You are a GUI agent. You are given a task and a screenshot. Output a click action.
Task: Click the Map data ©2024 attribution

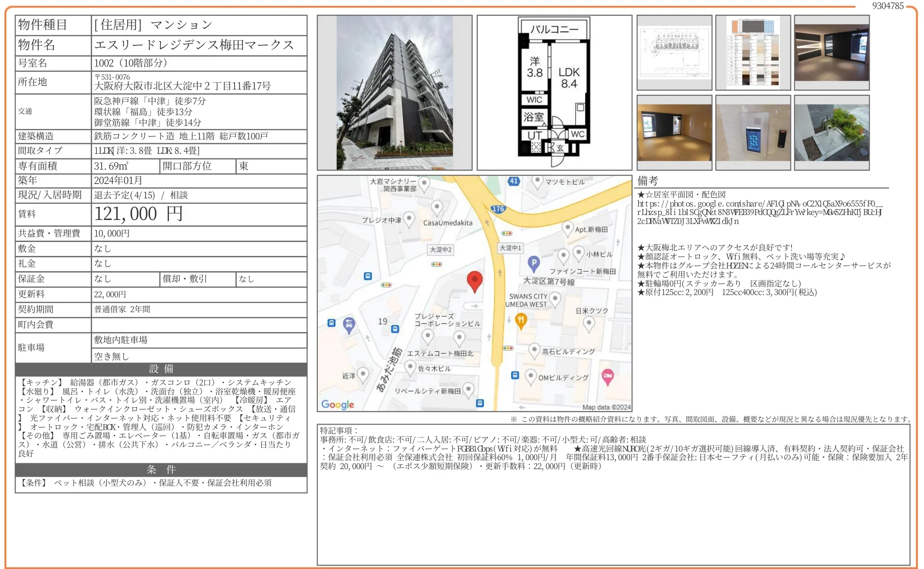click(606, 407)
